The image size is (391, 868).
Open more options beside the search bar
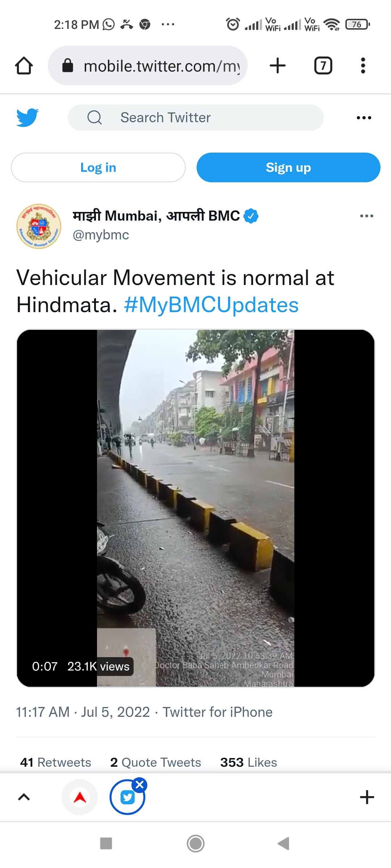363,117
